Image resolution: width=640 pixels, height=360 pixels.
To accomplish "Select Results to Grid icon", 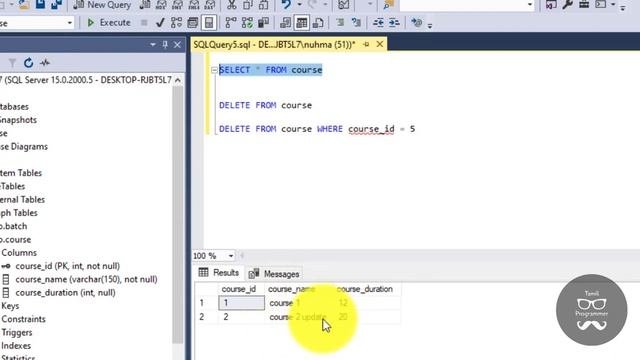I will point(302,23).
